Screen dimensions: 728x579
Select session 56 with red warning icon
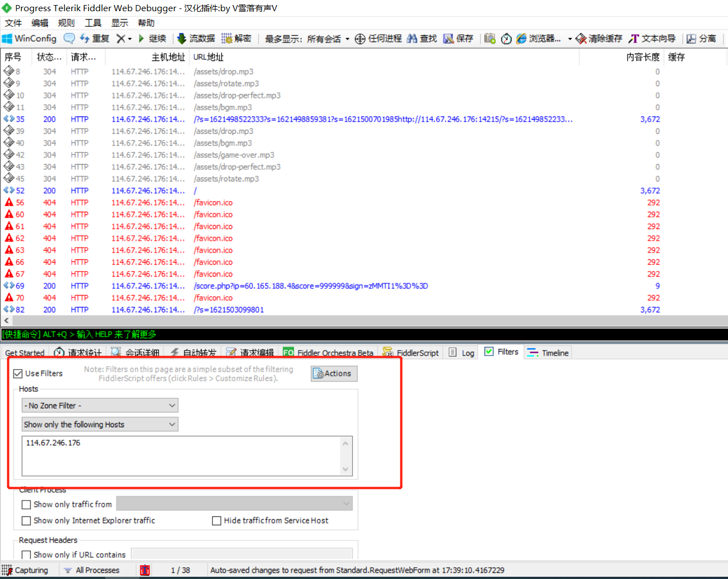pos(9,202)
